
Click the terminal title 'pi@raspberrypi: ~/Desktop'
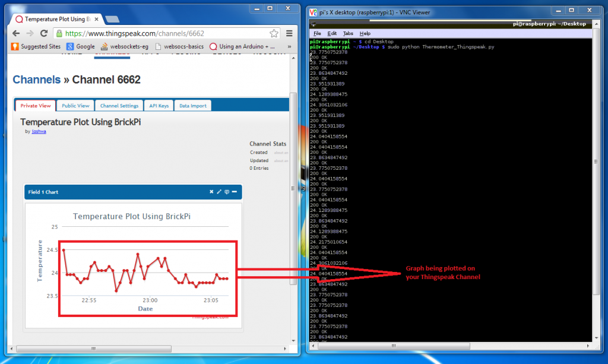click(549, 24)
